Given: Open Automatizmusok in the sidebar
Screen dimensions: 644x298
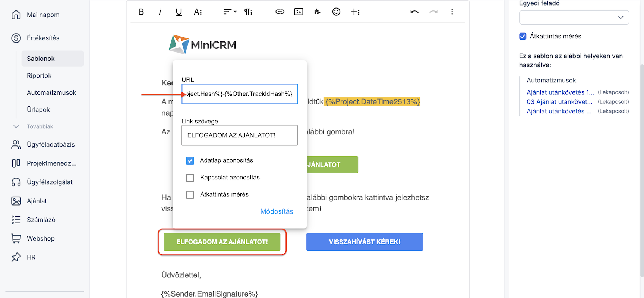Looking at the screenshot, I should pos(51,92).
